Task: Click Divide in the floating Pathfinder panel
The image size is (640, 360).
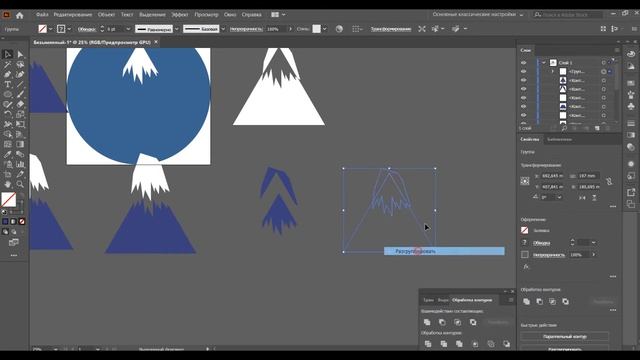Action: click(428, 344)
